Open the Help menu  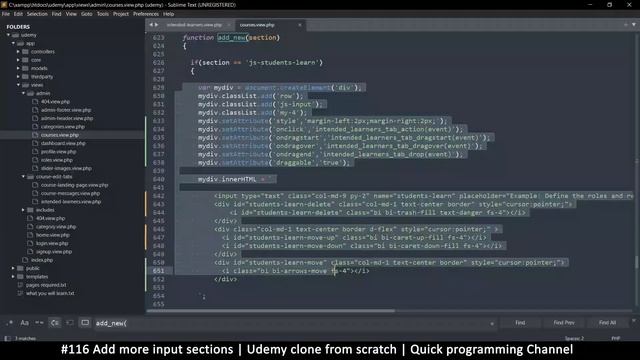[x=169, y=14]
